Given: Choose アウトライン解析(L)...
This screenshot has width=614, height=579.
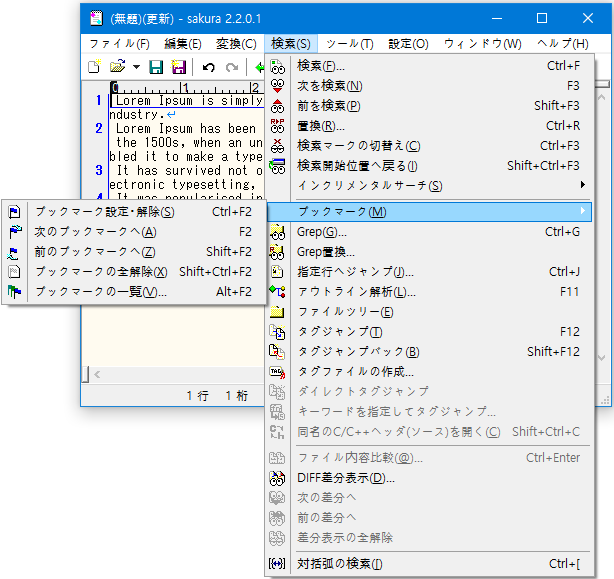Looking at the screenshot, I should tap(430, 292).
